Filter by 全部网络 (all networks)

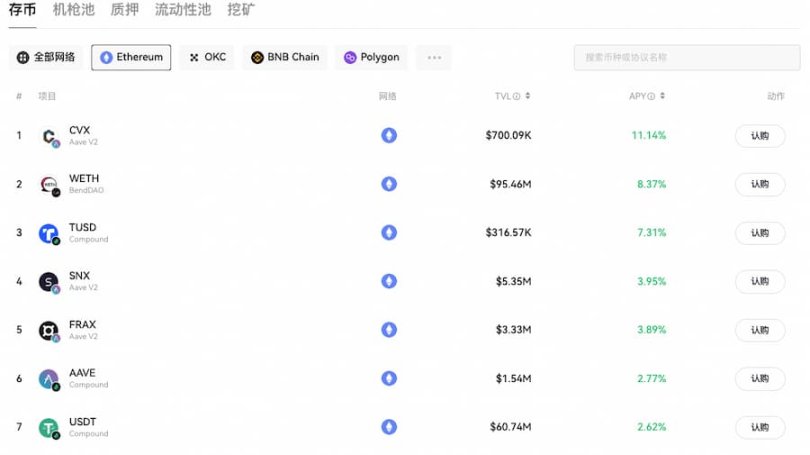point(45,57)
